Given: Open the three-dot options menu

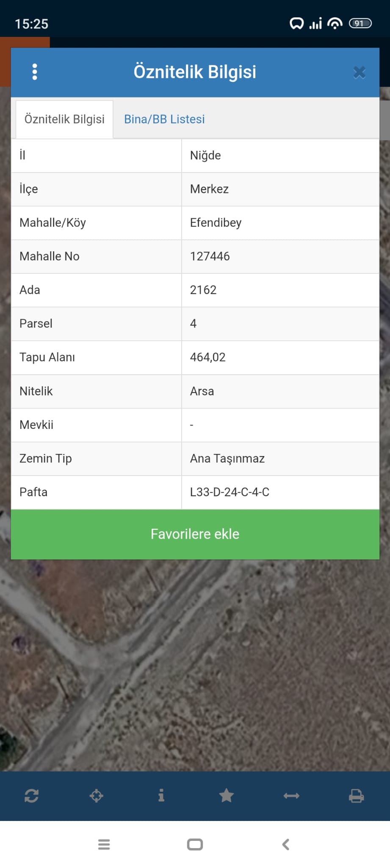Looking at the screenshot, I should pyautogui.click(x=35, y=72).
